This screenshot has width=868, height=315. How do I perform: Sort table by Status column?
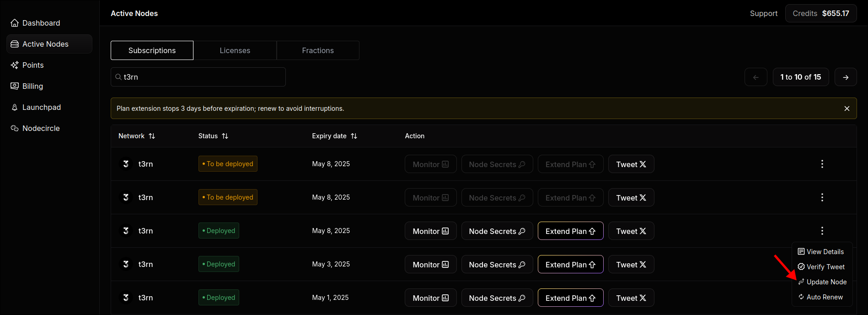pyautogui.click(x=213, y=136)
